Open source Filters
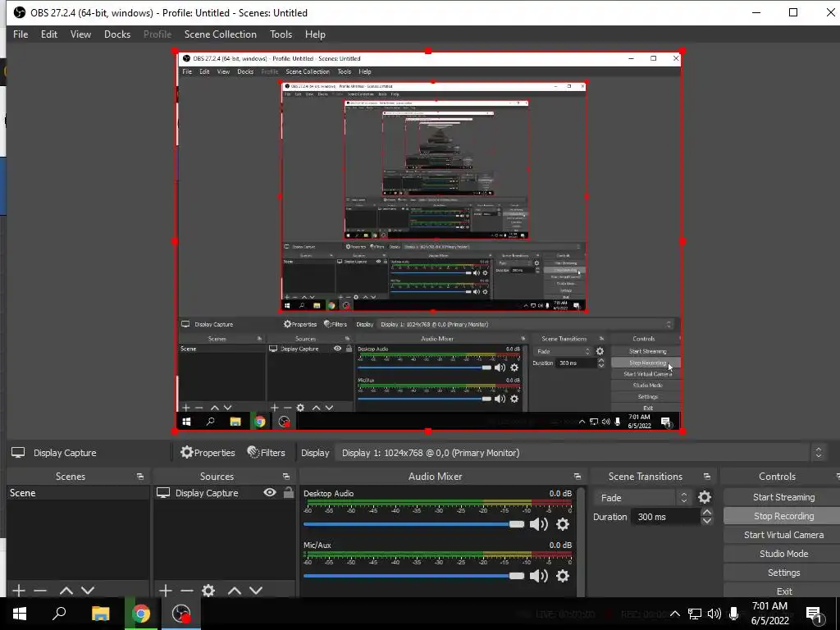840x630 pixels. [266, 453]
